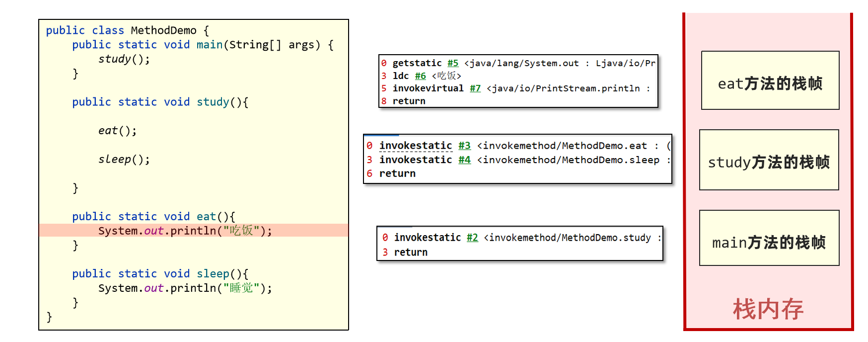868x342 pixels.
Task: Click the study() call inside main
Action: (124, 59)
